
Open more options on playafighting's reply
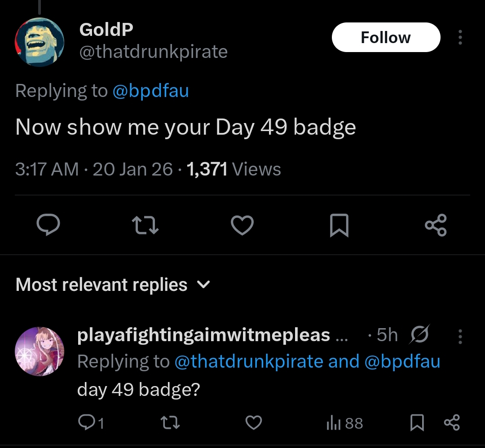click(460, 336)
